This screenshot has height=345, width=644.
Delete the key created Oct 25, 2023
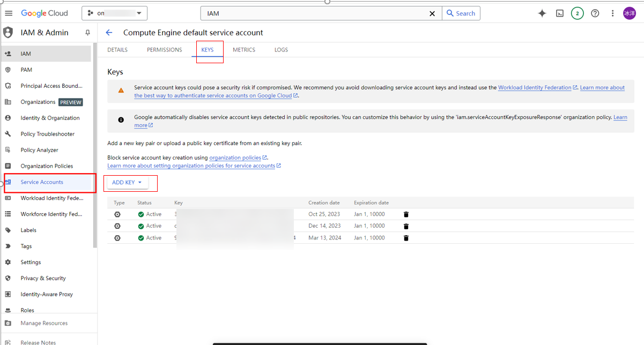coord(406,214)
